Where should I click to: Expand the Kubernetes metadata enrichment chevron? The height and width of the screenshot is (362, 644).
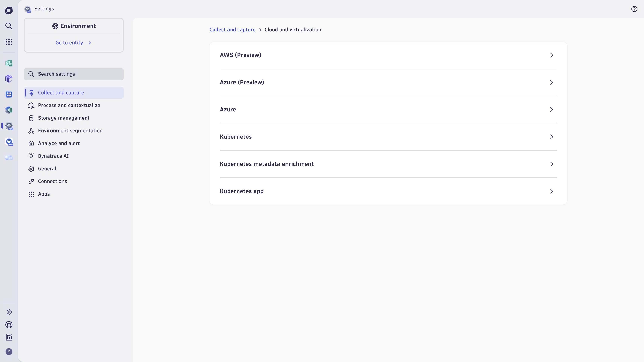pyautogui.click(x=552, y=164)
